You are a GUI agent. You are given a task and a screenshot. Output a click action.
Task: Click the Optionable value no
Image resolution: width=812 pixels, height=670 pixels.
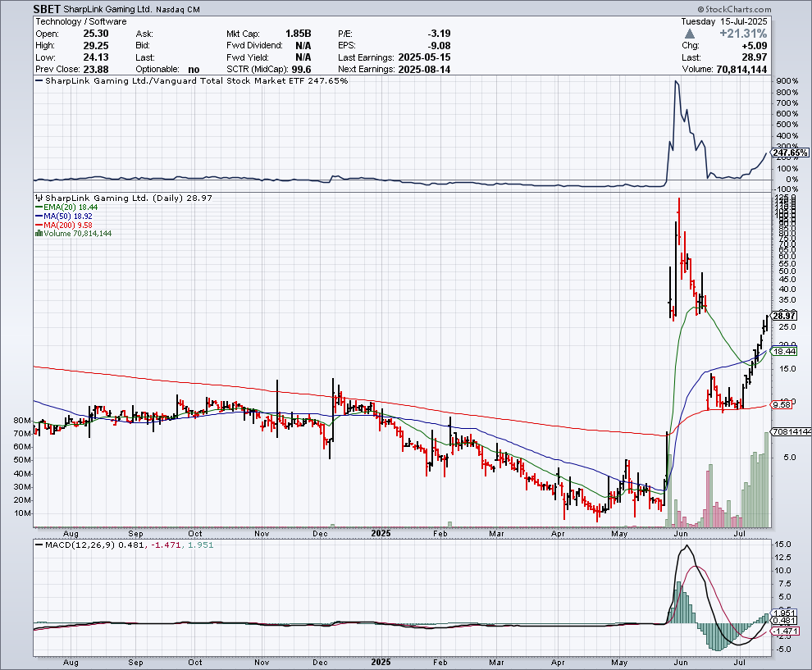click(194, 70)
